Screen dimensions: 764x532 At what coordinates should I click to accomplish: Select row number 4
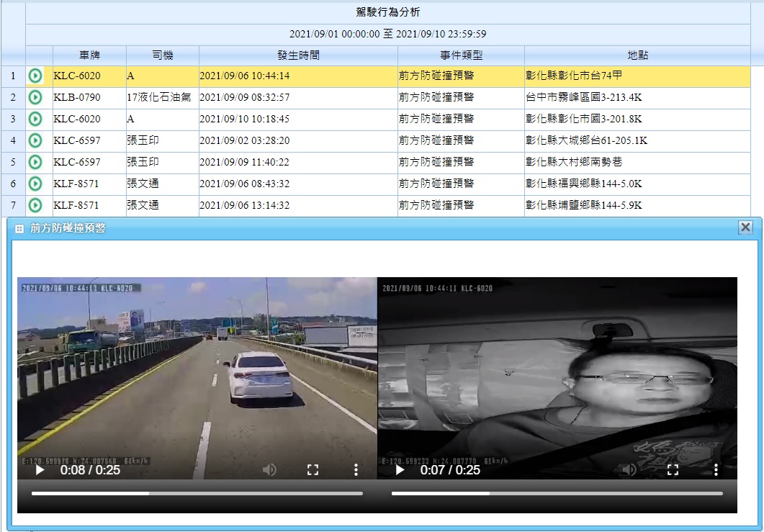click(13, 141)
